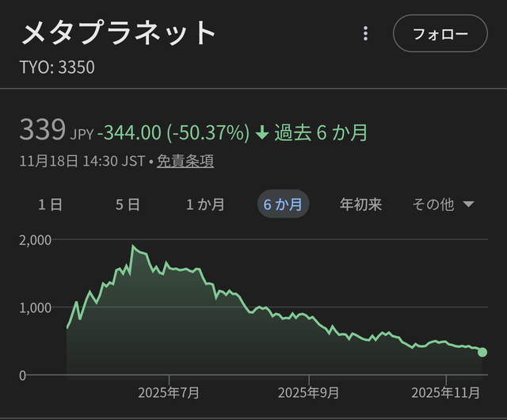Click the green down-arrow change indicator
507x420 pixels.
263,132
